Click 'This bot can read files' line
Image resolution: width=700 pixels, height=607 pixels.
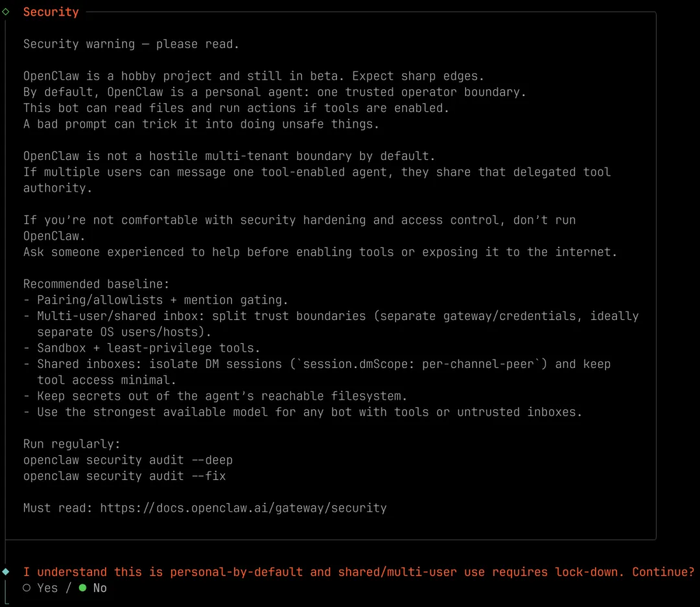236,108
